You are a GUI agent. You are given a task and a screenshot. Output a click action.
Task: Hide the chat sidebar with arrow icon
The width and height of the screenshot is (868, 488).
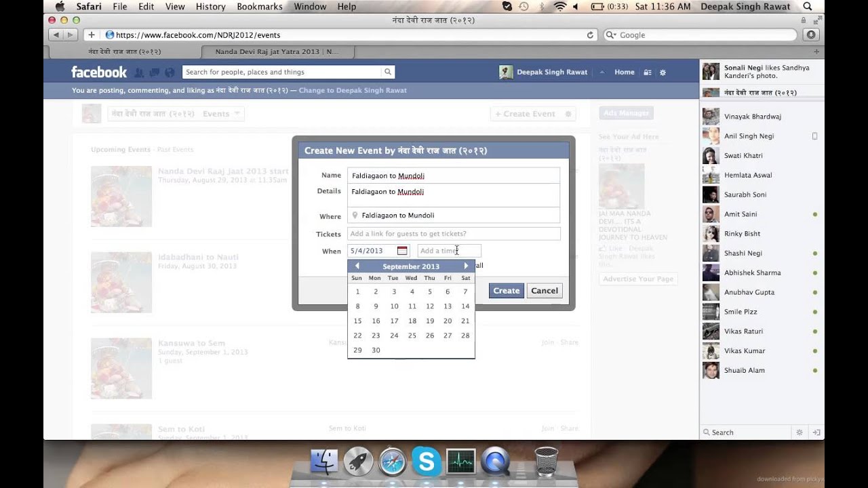[816, 432]
